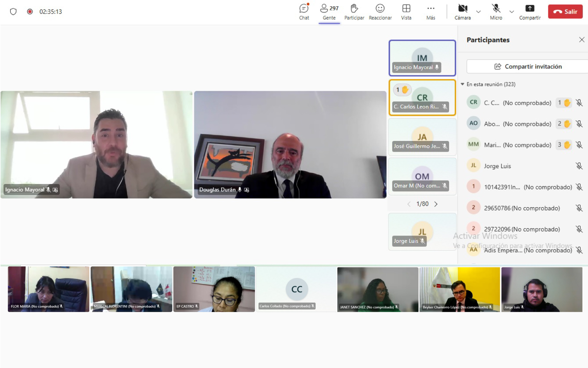Click Douglas Durán main video
The image size is (588, 368).
(x=290, y=145)
